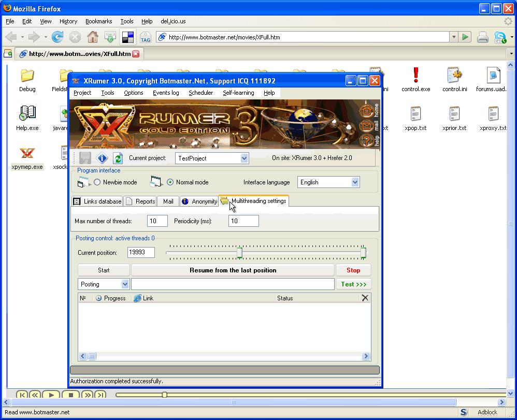Image resolution: width=517 pixels, height=420 pixels.
Task: Select the control.ini file icon
Action: (x=455, y=75)
